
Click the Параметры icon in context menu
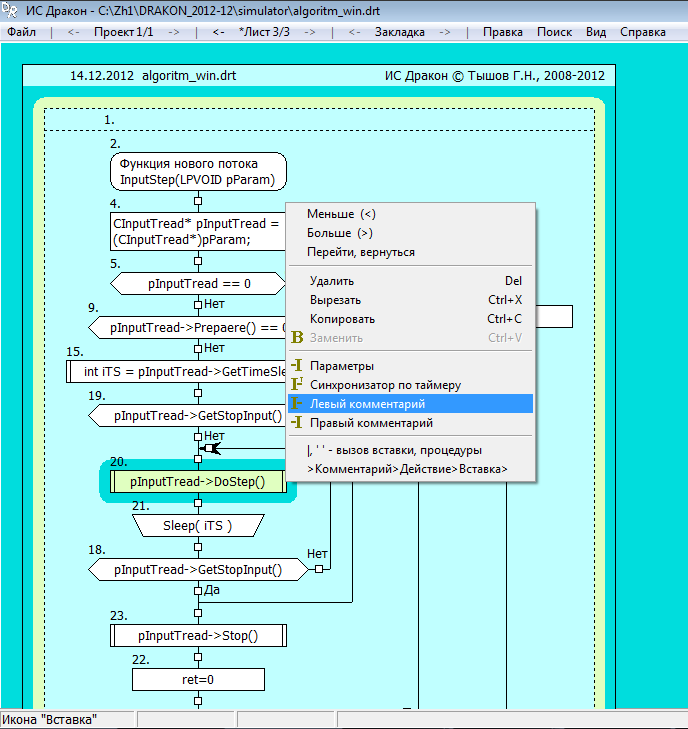click(297, 366)
